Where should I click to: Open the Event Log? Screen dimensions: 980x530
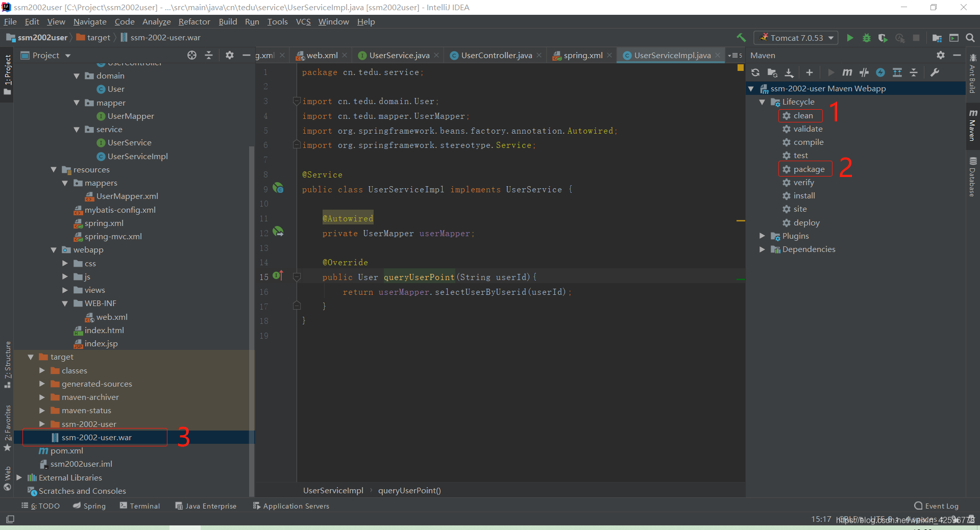pyautogui.click(x=937, y=506)
